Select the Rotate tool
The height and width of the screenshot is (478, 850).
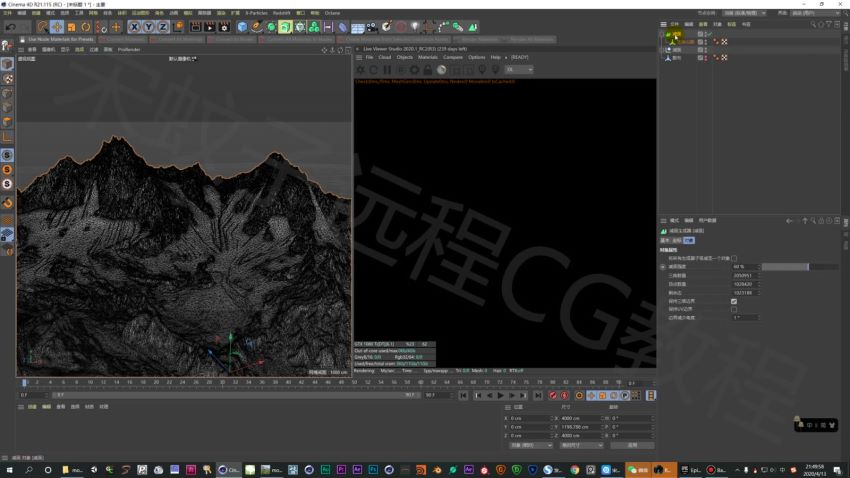86,27
